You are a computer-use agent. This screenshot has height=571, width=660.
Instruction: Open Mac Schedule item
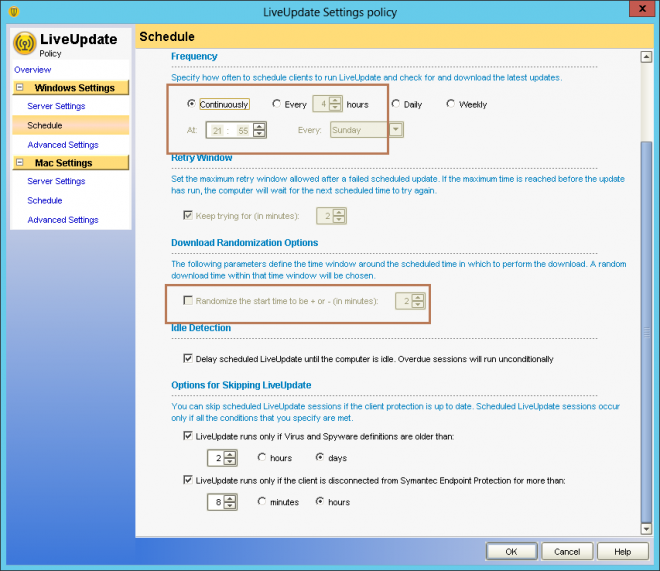pos(45,200)
